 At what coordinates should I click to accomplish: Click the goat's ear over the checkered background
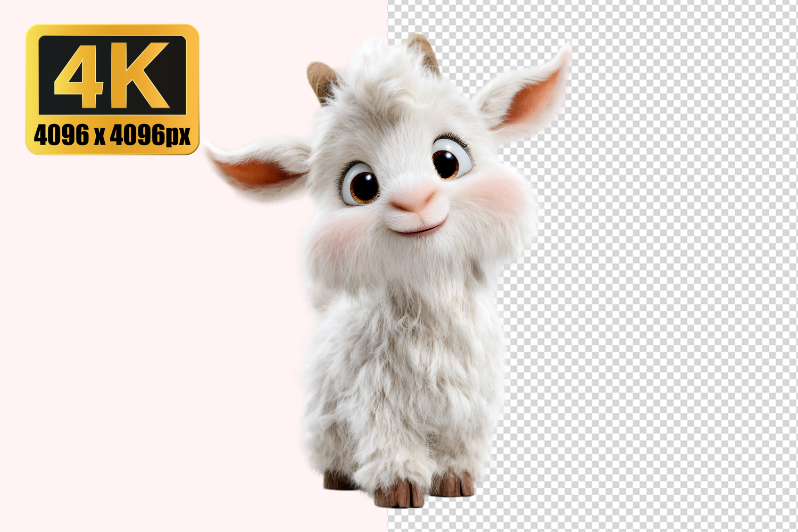527,96
